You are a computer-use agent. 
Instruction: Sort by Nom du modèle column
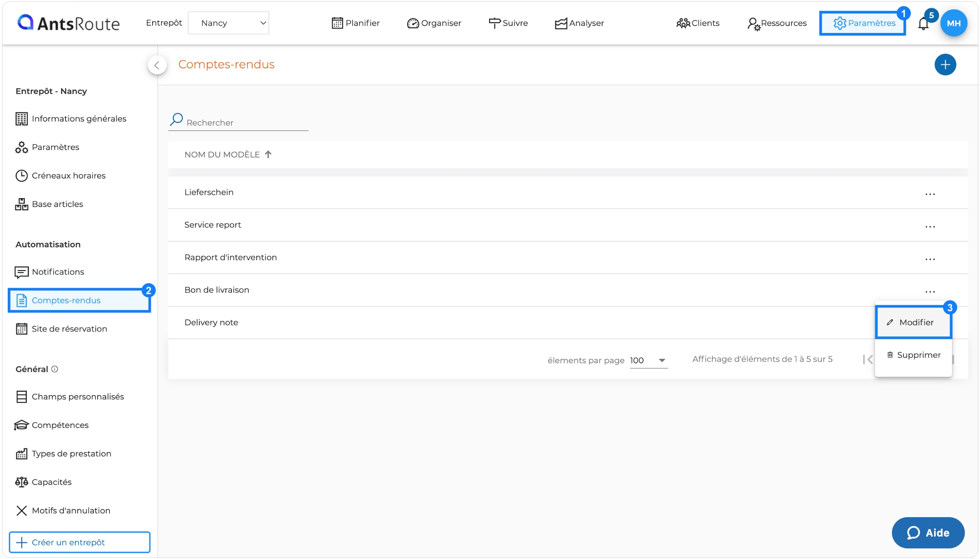click(x=222, y=155)
